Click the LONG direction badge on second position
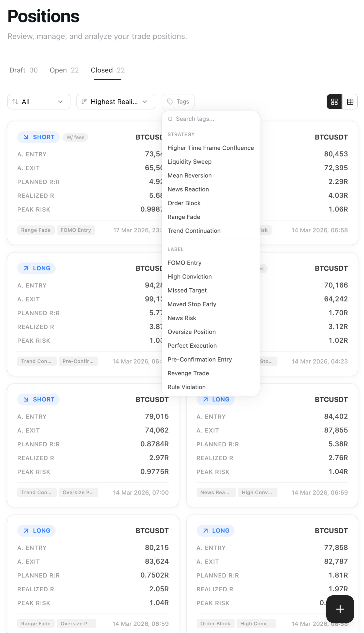364x633 pixels. [x=36, y=268]
